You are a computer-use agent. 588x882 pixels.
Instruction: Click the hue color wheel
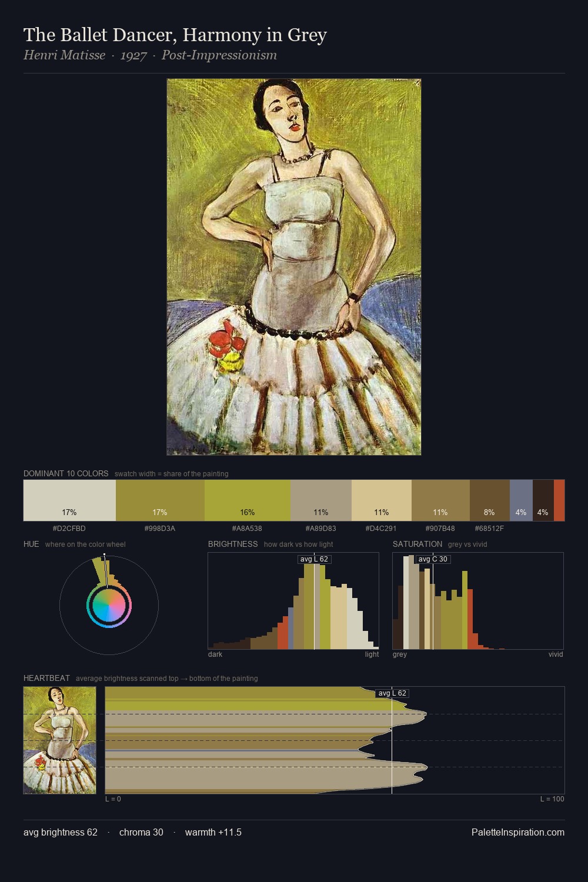(109, 605)
